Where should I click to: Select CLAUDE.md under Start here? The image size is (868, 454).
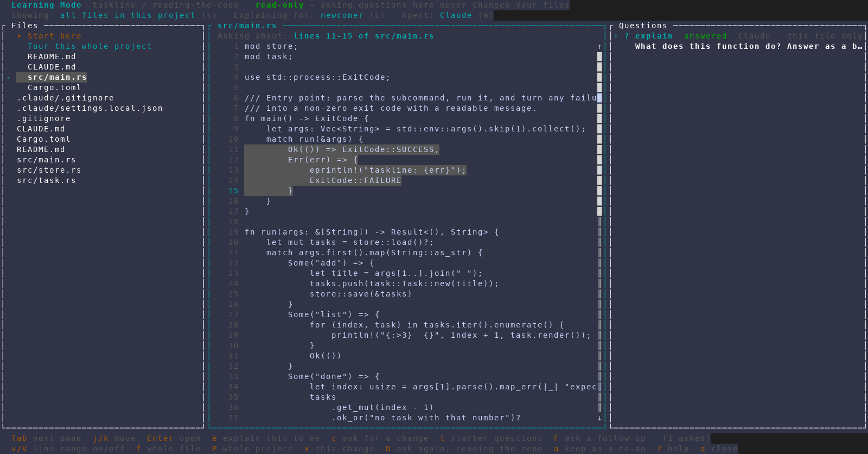click(x=52, y=67)
